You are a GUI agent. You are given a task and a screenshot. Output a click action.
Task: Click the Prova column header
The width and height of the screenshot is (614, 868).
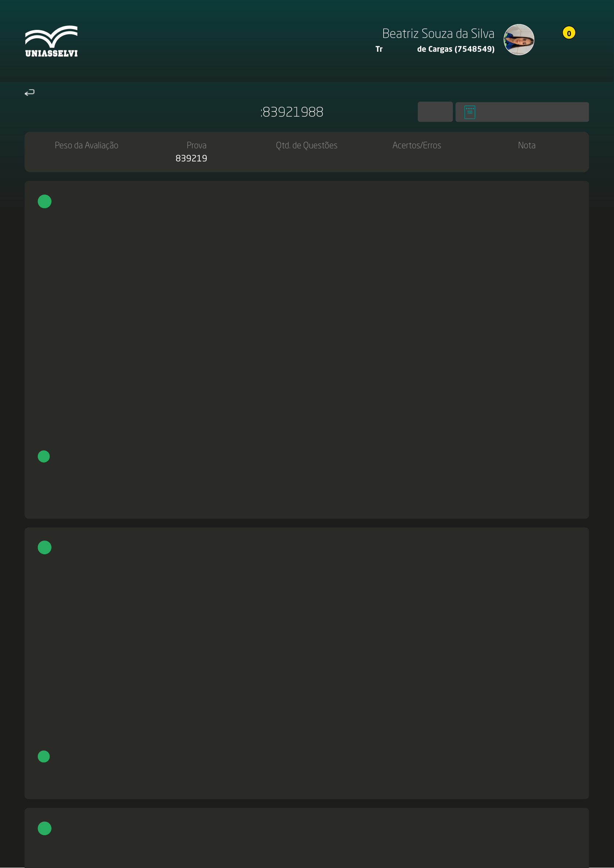point(197,145)
